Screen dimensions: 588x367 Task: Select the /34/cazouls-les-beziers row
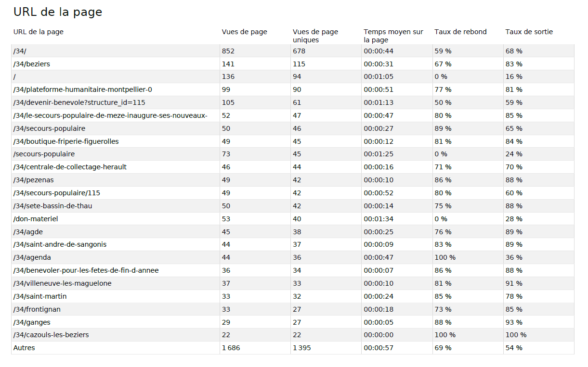[51, 335]
